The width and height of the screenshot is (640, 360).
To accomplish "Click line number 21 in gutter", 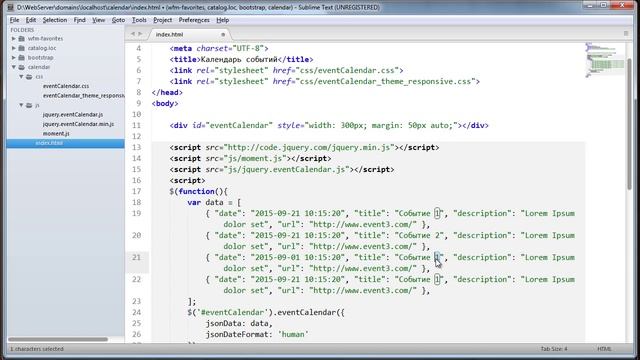I will (136, 258).
